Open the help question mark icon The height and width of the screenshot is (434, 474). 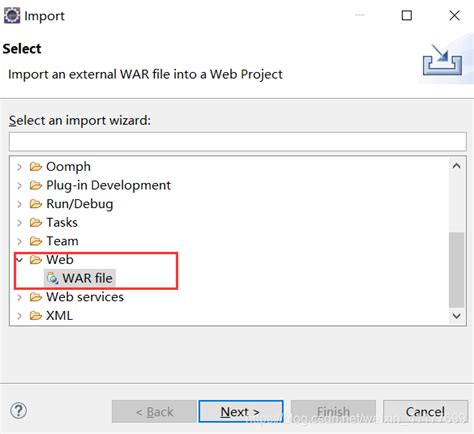coord(18,411)
